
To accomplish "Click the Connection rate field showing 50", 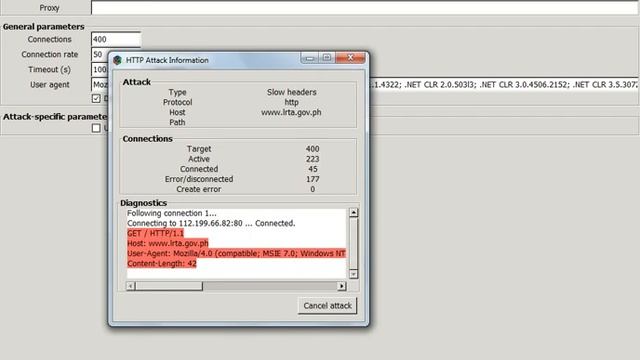I will [x=99, y=54].
